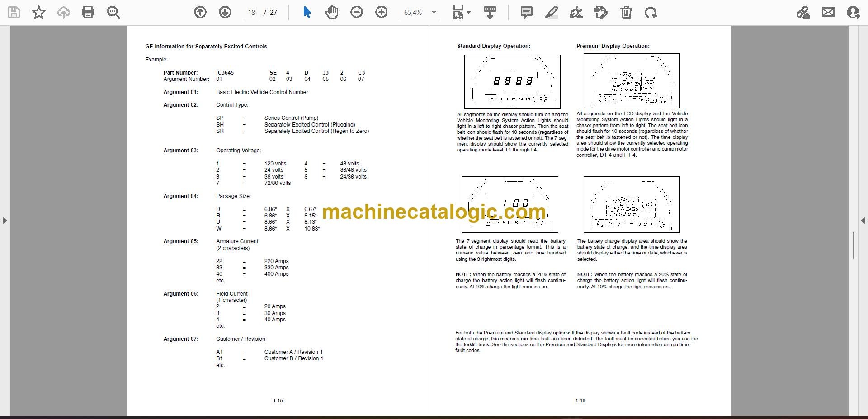Share a link to this file
Image resolution: width=868 pixels, height=419 pixels.
pyautogui.click(x=803, y=12)
